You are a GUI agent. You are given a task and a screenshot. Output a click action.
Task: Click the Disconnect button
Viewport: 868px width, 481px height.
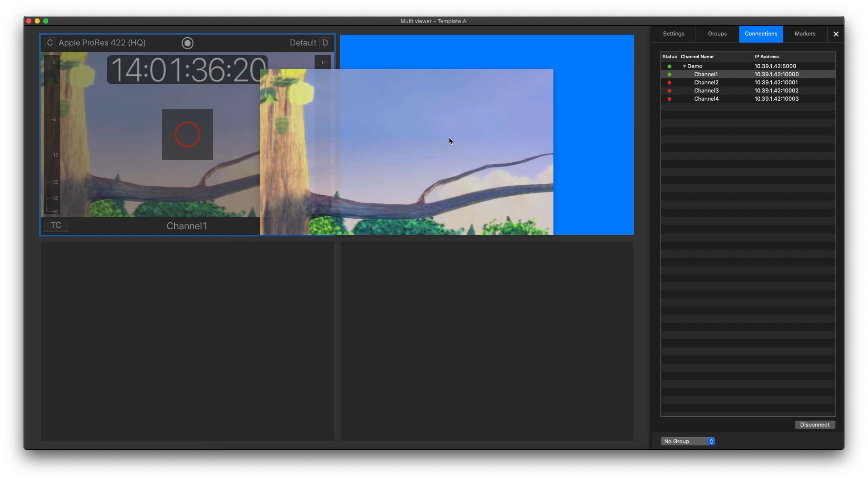[814, 425]
